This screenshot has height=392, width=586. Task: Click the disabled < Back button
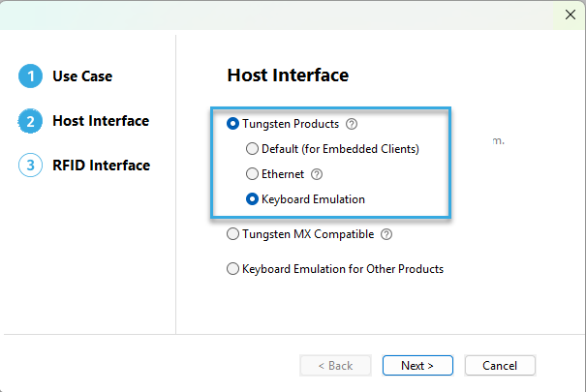335,365
